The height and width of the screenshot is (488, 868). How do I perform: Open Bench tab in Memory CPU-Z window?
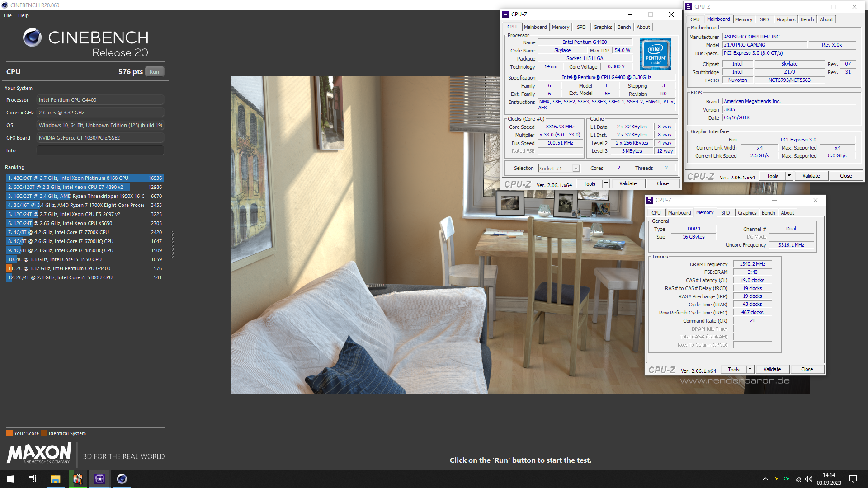[769, 213]
